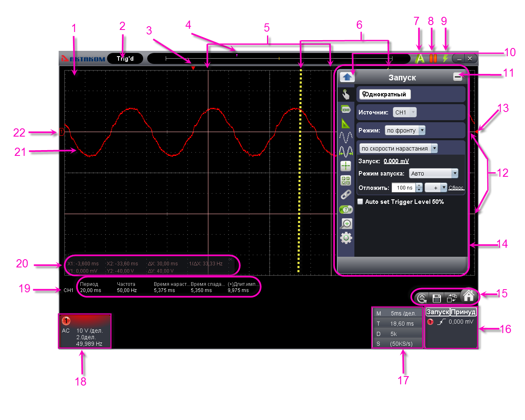Click the Trig'd status indicator
The image size is (525, 420).
[125, 59]
